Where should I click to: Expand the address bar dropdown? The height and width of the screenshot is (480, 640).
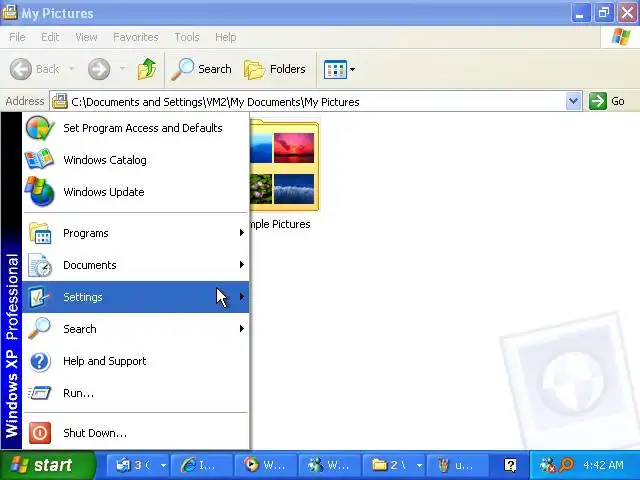[573, 101]
